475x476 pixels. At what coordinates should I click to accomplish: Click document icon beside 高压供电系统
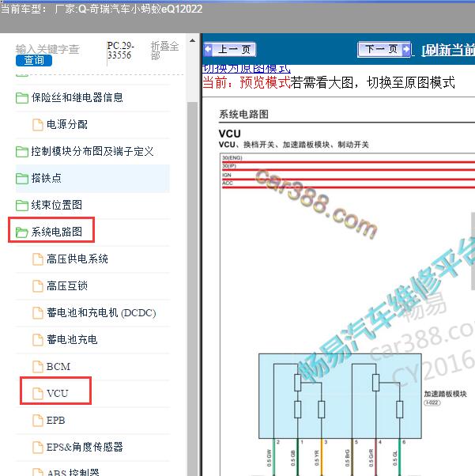(38, 259)
